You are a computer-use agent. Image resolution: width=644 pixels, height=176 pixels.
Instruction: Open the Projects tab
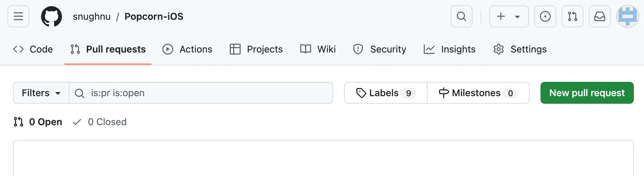coord(256,49)
